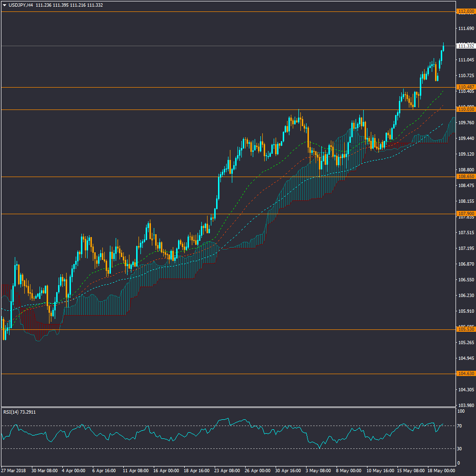Select the 108.650 price level tag
Screen dimensions: 476x476
(x=466, y=177)
